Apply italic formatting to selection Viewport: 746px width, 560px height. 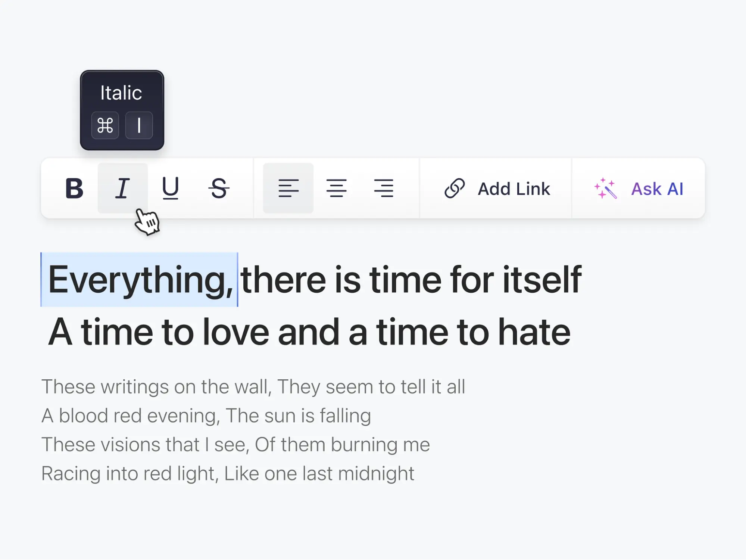click(122, 188)
